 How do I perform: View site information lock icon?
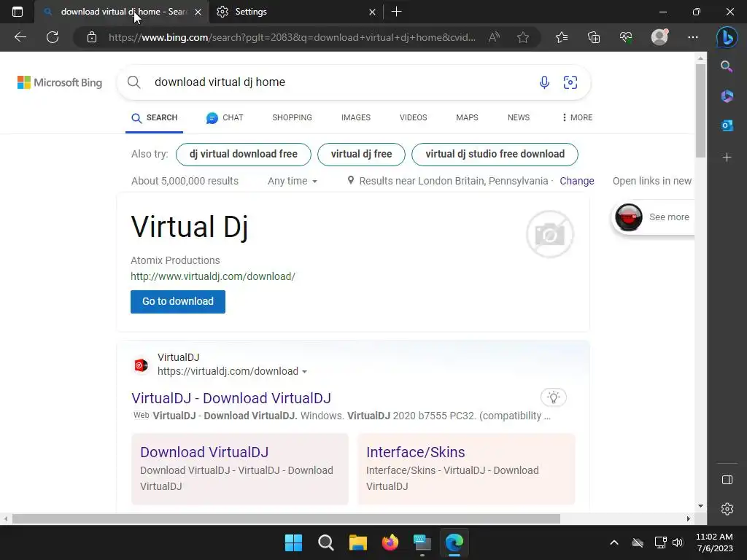pyautogui.click(x=92, y=37)
